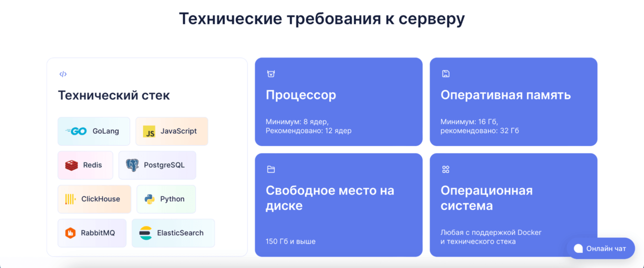Click the JS logo in JavaScript chip

pos(149,132)
